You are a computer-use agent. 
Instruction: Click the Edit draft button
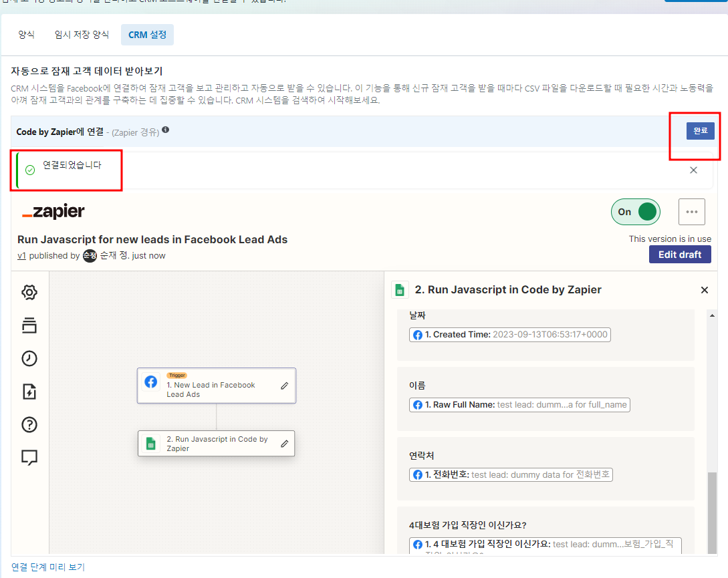[680, 255]
